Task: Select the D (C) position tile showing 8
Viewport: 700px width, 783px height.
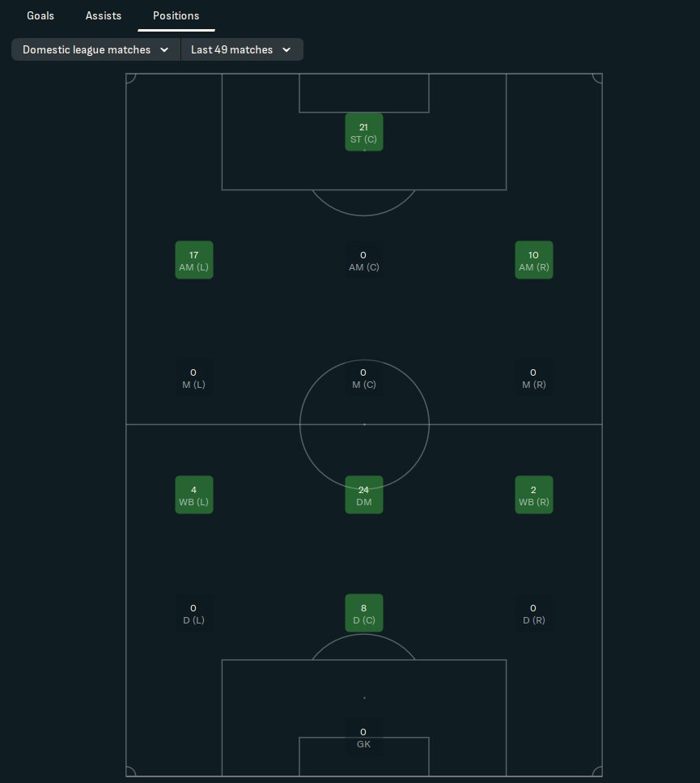Action: pyautogui.click(x=363, y=613)
